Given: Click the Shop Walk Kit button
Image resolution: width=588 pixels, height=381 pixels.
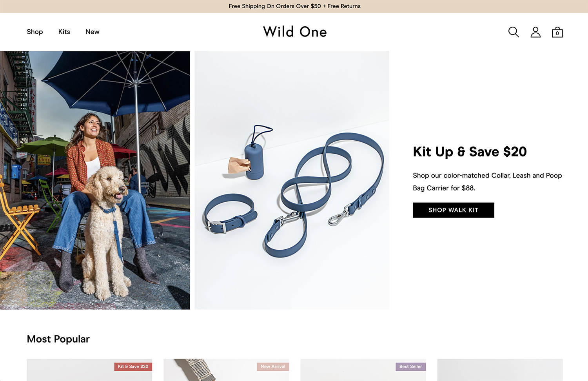Looking at the screenshot, I should [x=454, y=210].
